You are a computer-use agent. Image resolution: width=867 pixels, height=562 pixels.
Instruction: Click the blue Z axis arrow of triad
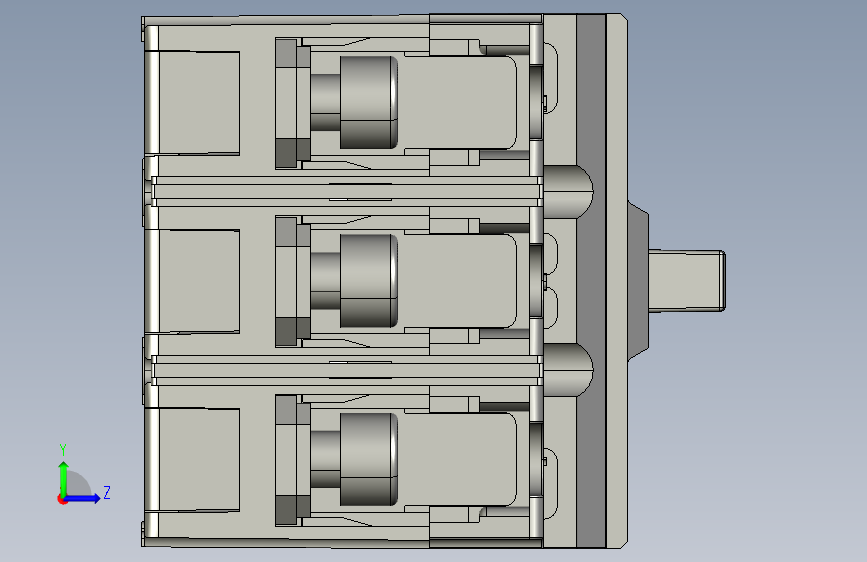[x=83, y=498]
